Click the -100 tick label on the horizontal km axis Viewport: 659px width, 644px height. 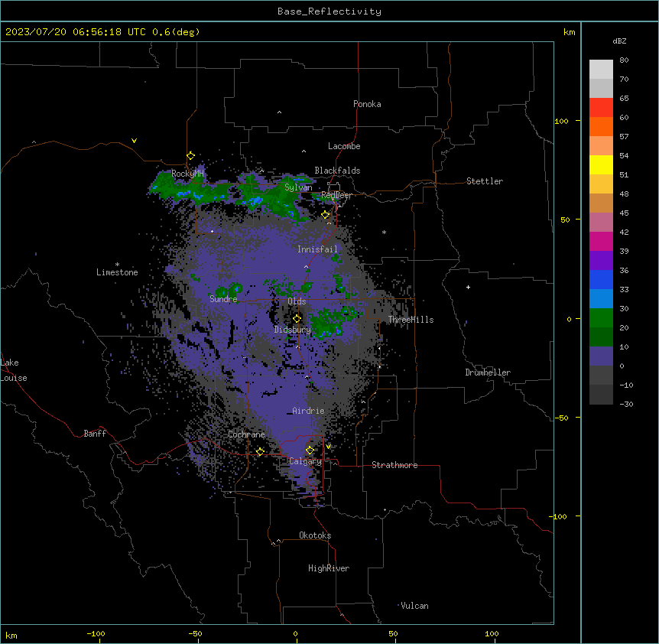[96, 634]
